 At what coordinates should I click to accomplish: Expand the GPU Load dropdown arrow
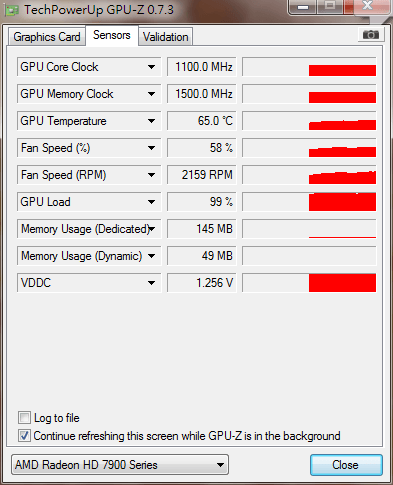pos(151,202)
